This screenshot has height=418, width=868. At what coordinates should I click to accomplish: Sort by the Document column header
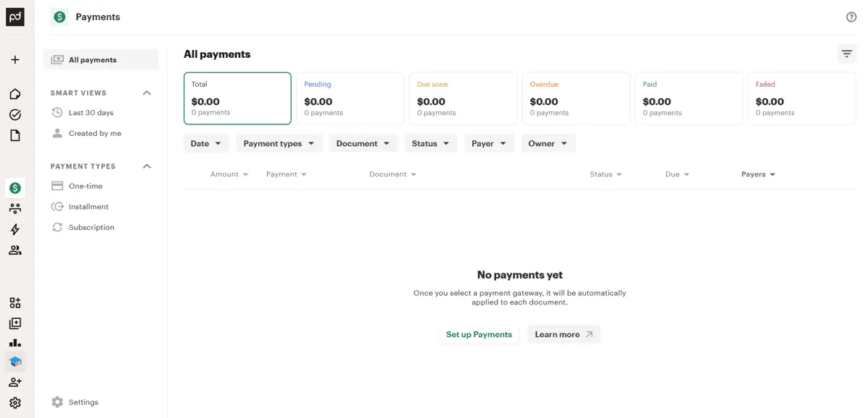(393, 174)
